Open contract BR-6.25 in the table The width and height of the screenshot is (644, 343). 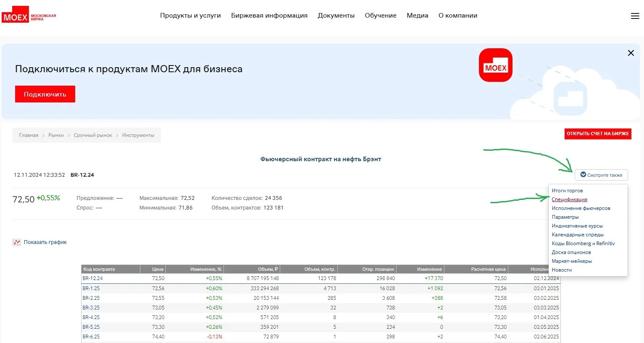click(x=91, y=337)
